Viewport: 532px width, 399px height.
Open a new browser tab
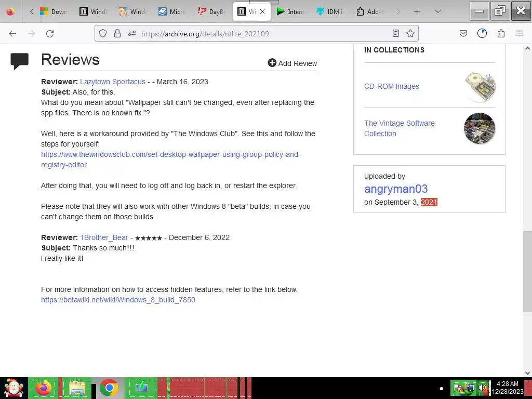417,12
